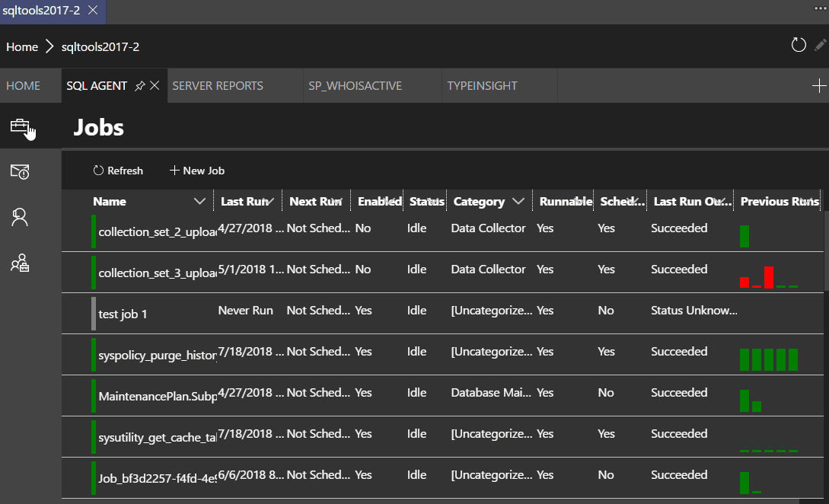Open the Proxies view in sidebar
Viewport: 829px width, 504px height.
(x=20, y=263)
